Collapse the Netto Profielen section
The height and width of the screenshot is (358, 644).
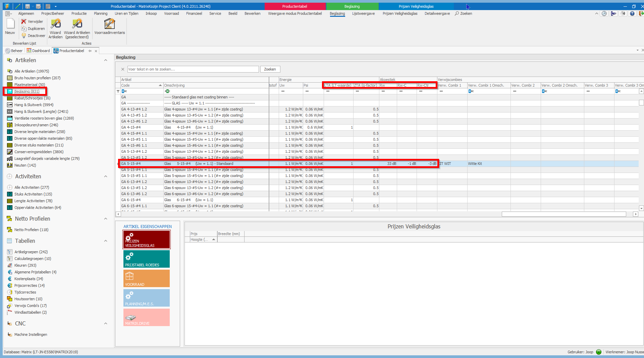tap(106, 219)
